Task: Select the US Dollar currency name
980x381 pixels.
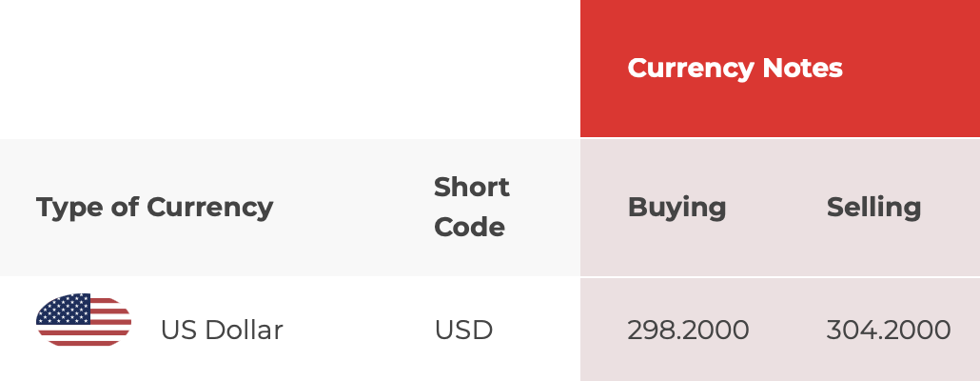Action: pyautogui.click(x=222, y=330)
